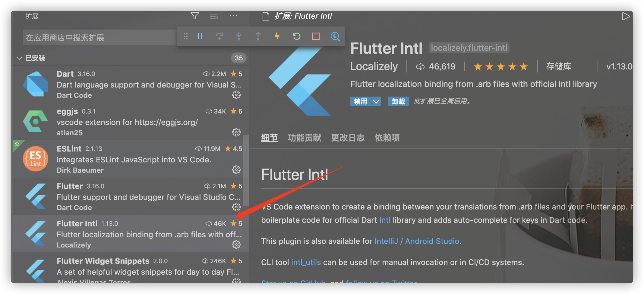The height and width of the screenshot is (294, 644).
Task: Click the 禁用 disable button
Action: click(x=361, y=101)
